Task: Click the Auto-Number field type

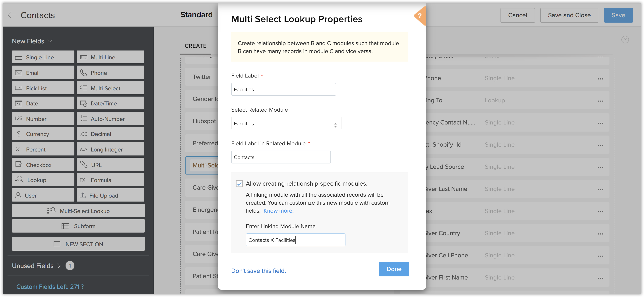Action: point(110,119)
